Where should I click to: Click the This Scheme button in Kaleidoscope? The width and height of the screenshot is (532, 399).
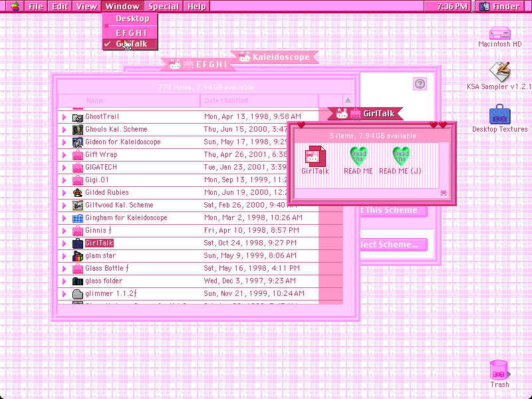(x=393, y=210)
